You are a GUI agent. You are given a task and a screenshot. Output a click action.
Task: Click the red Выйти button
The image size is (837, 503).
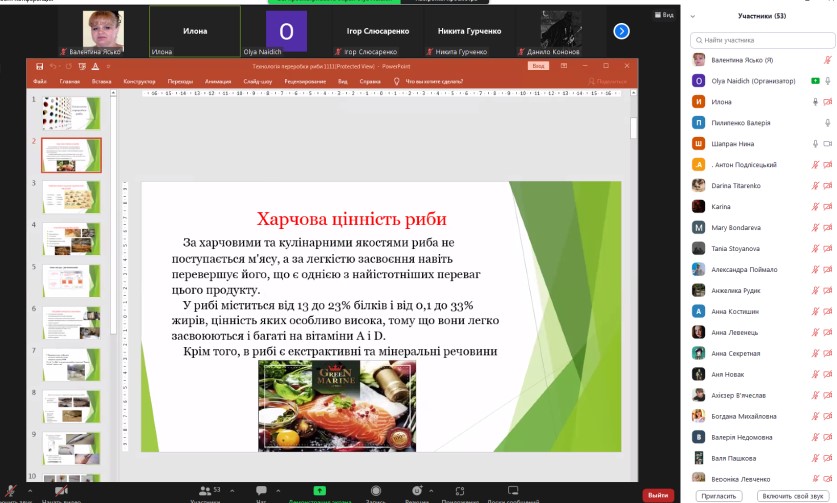tap(657, 495)
